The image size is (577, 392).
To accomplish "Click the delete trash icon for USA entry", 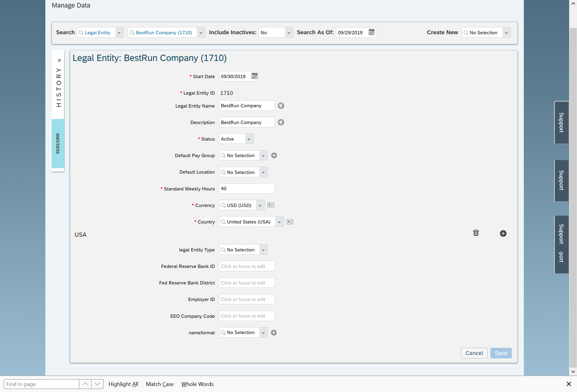I will [x=476, y=233].
